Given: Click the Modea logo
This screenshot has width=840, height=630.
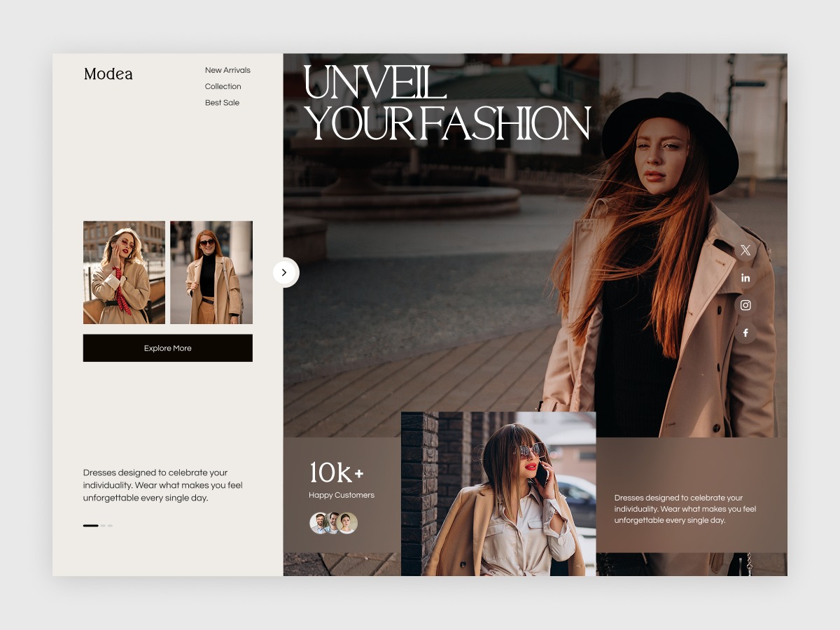Looking at the screenshot, I should (x=108, y=74).
